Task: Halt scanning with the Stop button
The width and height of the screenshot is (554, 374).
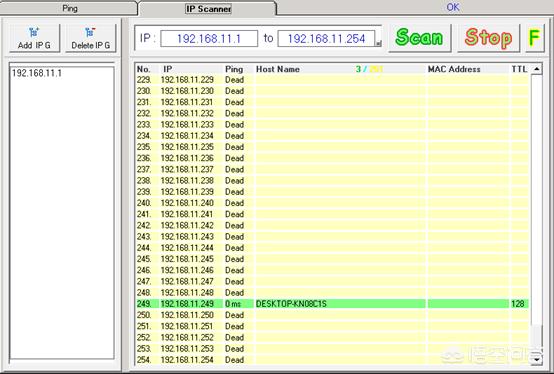Action: coord(488,37)
